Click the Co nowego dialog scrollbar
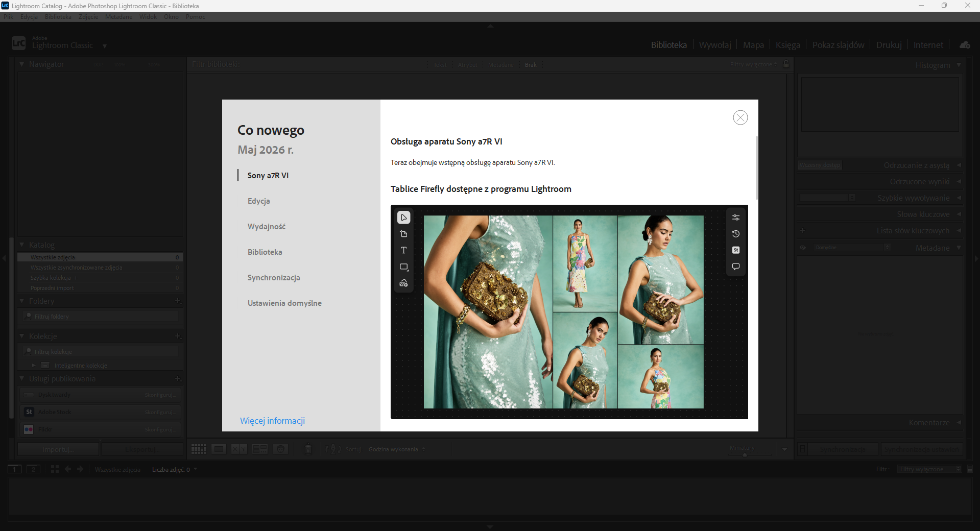Image resolution: width=980 pixels, height=531 pixels. pyautogui.click(x=756, y=168)
